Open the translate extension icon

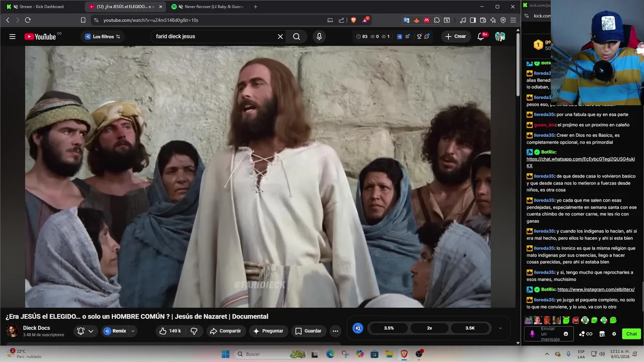[407, 20]
